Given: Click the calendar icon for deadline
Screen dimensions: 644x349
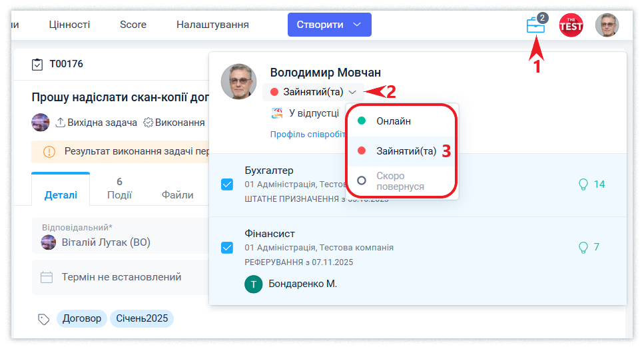Looking at the screenshot, I should [x=47, y=277].
